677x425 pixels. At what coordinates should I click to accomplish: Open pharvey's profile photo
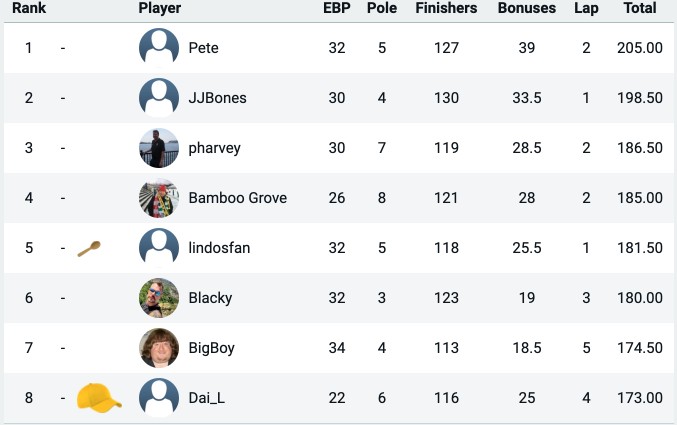159,148
